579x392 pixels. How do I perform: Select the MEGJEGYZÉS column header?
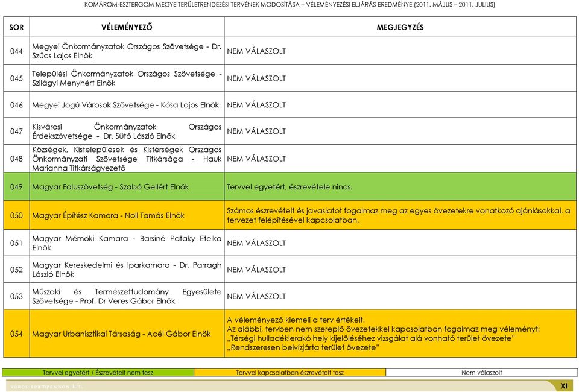point(400,27)
